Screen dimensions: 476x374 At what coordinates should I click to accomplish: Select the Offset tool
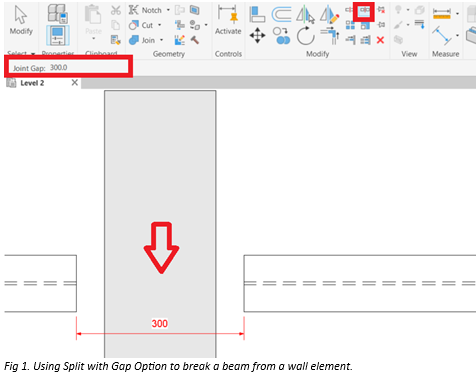(x=281, y=14)
